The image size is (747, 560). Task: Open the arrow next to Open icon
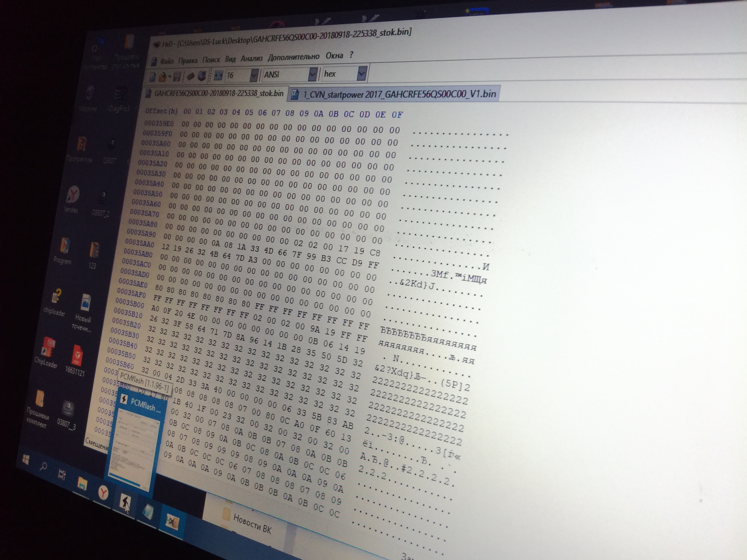170,77
